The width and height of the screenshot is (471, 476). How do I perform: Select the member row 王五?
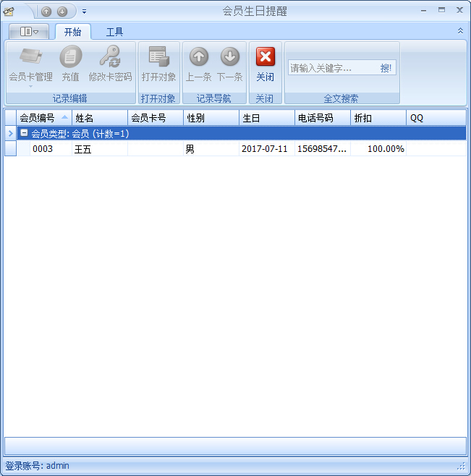(x=83, y=149)
